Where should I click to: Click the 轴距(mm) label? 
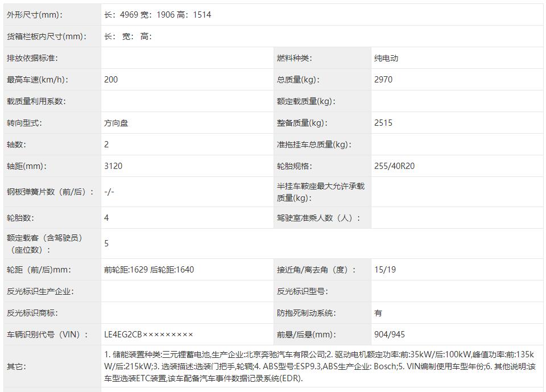pos(27,166)
